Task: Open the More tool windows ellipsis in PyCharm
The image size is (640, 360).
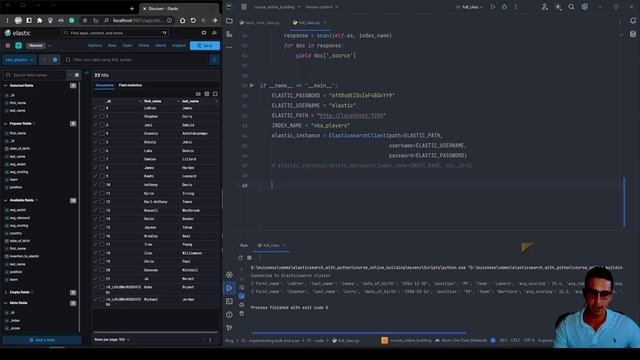Action: click(229, 47)
